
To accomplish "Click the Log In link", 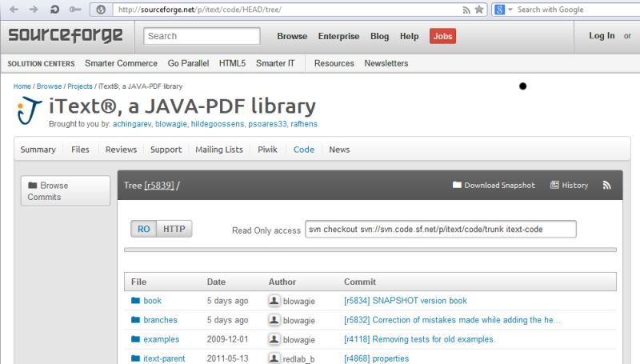I will 602,35.
